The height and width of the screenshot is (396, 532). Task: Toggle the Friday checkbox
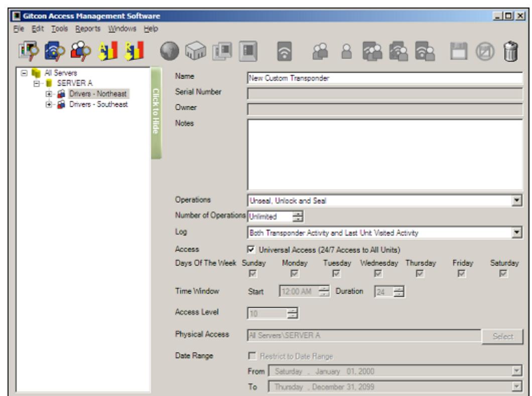point(461,273)
